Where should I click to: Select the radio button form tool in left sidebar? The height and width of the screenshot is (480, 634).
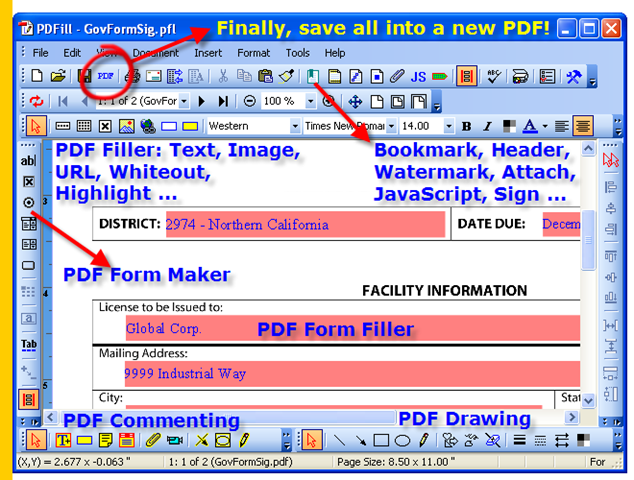pos(29,202)
